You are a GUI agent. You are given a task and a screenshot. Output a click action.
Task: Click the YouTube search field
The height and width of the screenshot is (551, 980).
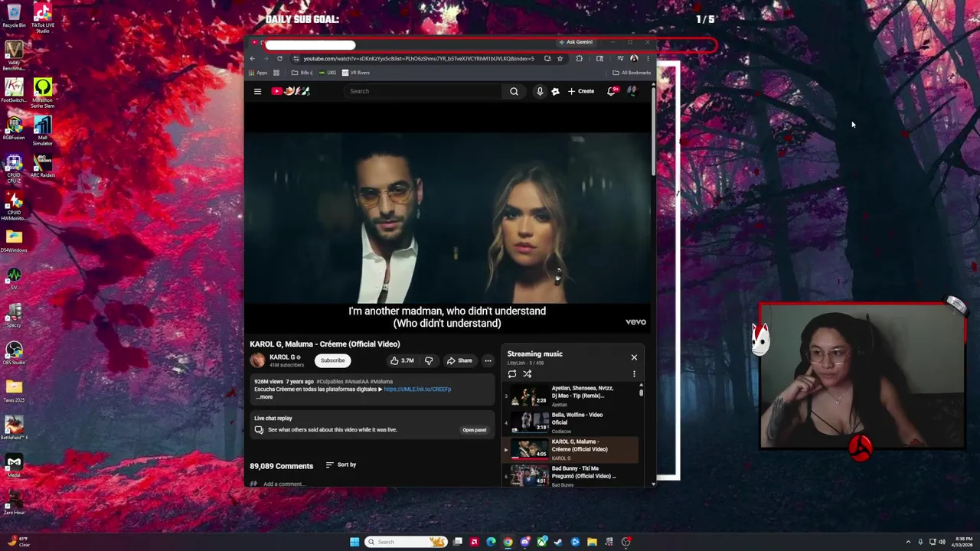tap(423, 91)
